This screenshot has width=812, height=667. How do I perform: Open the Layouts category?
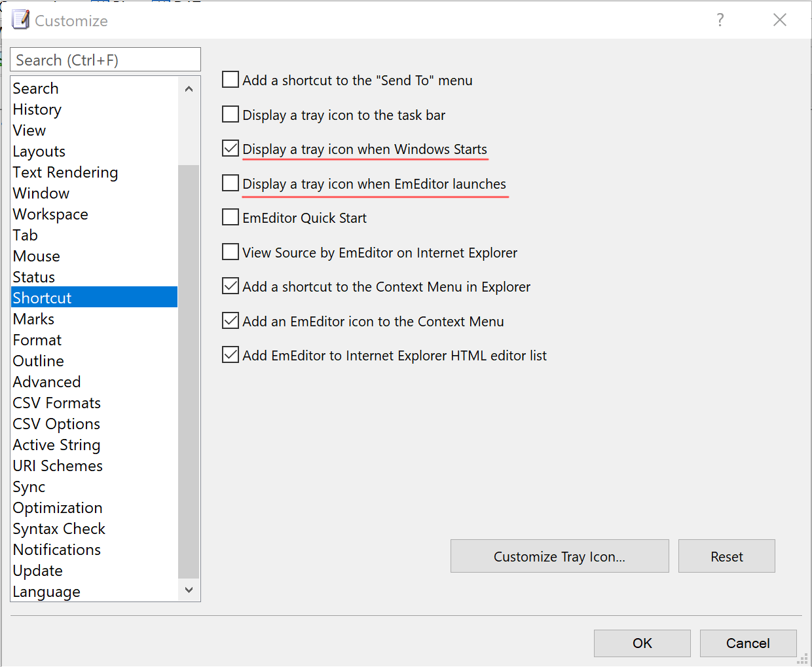coord(94,151)
